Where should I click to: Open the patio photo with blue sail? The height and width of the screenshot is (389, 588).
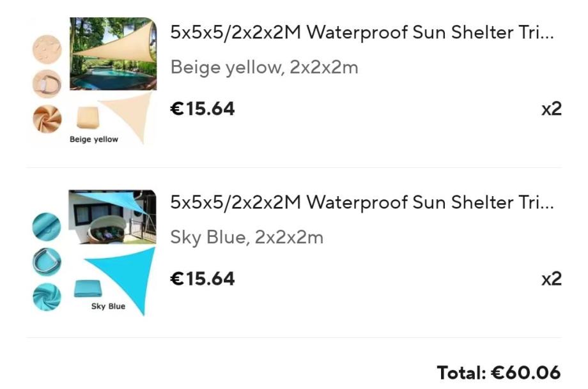tap(112, 217)
